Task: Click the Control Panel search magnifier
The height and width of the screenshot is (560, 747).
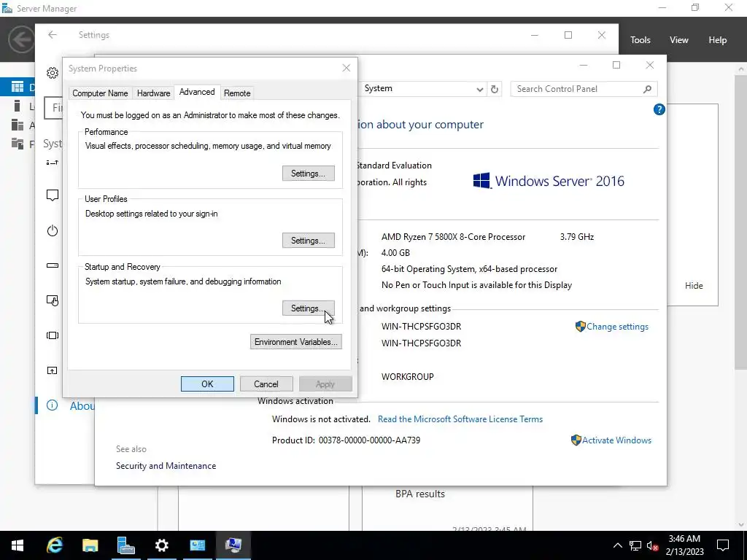Action: click(647, 89)
